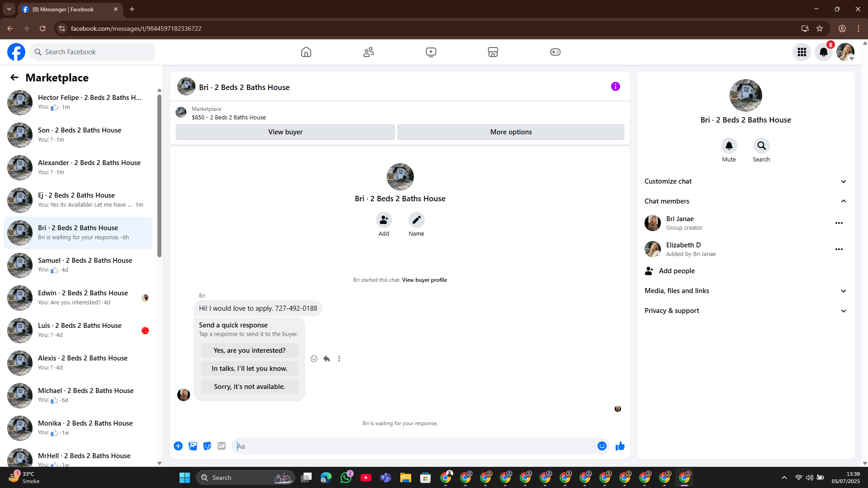Open Monika conversation in list
The image size is (868, 488).
(x=78, y=428)
